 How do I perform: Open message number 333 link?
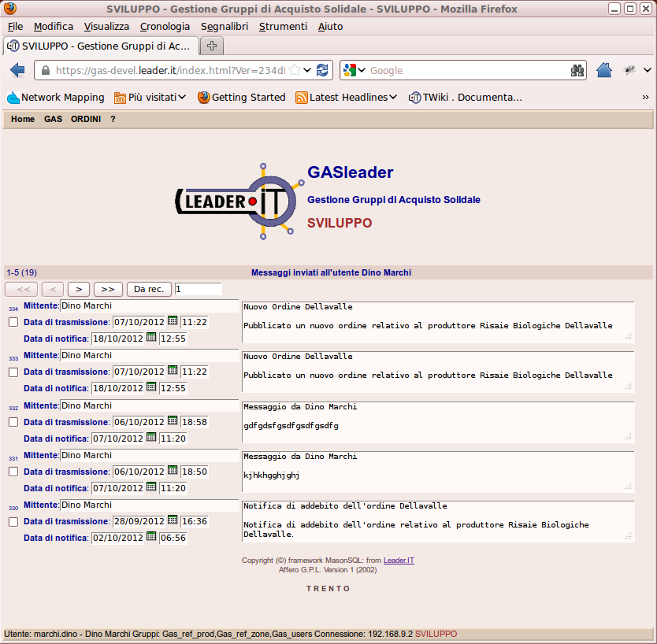[x=13, y=358]
